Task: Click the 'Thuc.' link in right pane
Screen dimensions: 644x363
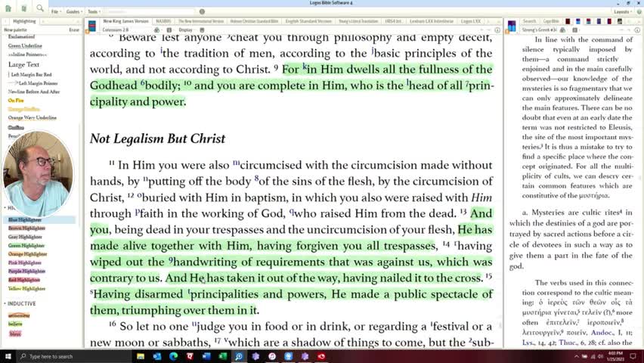Action: point(567,343)
